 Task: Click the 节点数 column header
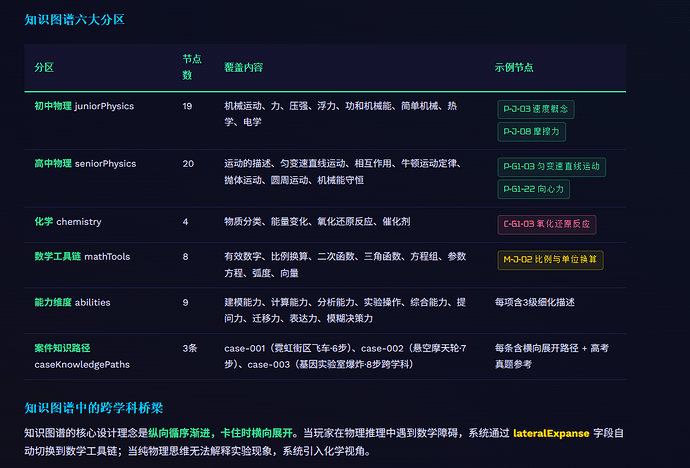[x=192, y=67]
